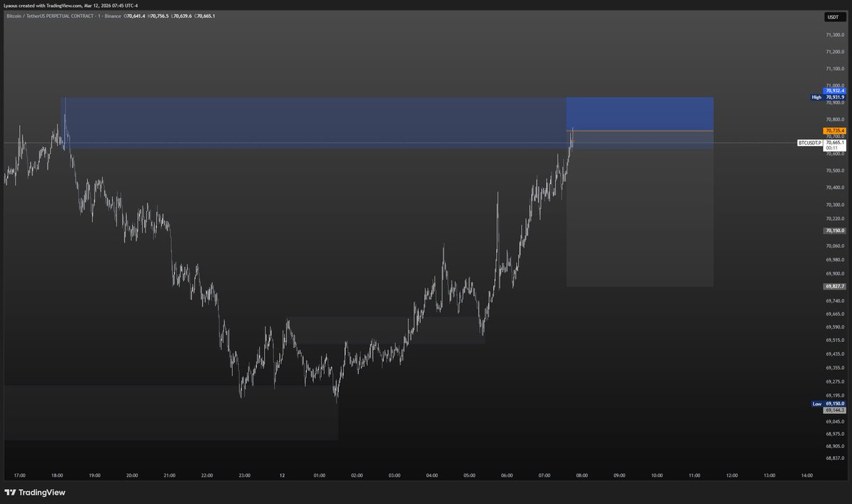The width and height of the screenshot is (852, 504).
Task: Click the 69,355.0 price axis tick
Action: (834, 368)
